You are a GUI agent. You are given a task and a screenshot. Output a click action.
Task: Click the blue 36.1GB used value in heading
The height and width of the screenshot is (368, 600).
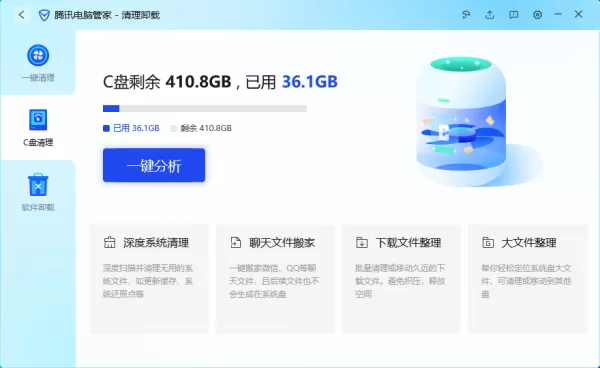(310, 82)
